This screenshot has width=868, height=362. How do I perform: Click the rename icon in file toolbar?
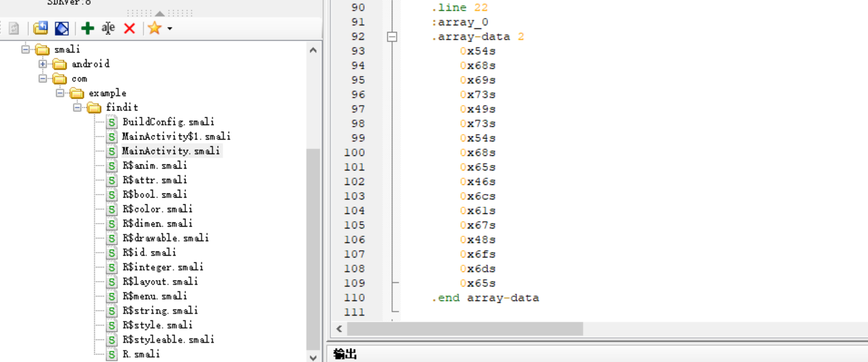click(x=108, y=28)
